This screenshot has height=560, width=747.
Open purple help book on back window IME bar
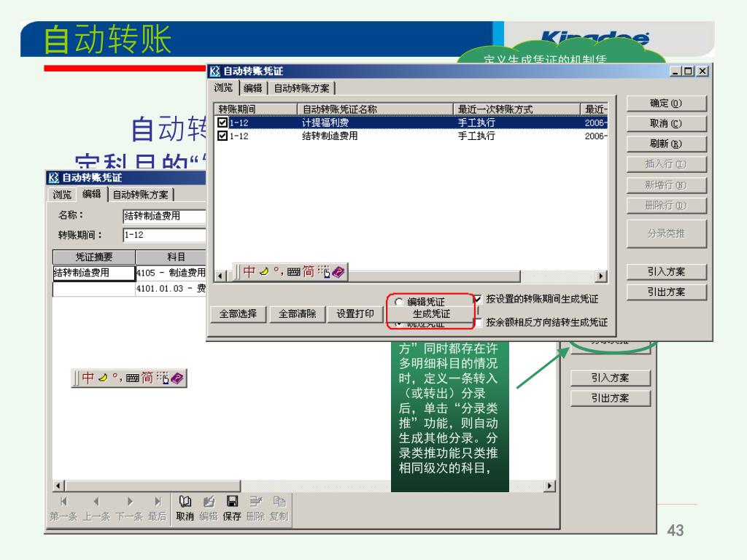(x=177, y=378)
